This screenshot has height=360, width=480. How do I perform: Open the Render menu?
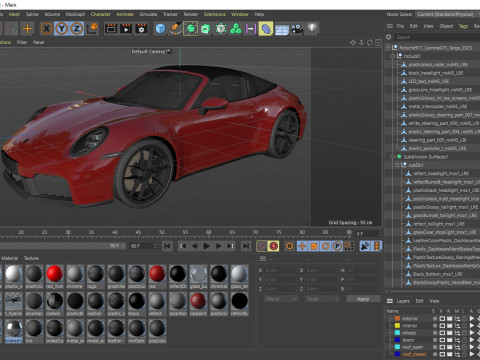191,14
